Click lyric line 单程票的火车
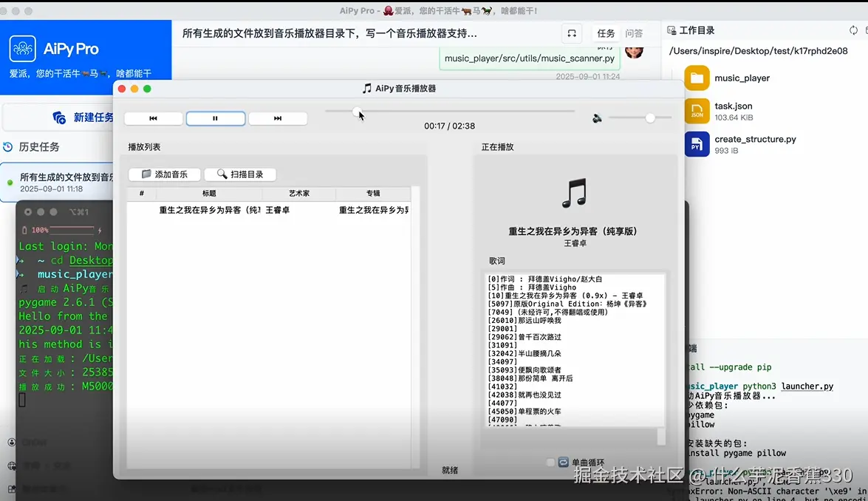This screenshot has height=501, width=868. point(539,412)
